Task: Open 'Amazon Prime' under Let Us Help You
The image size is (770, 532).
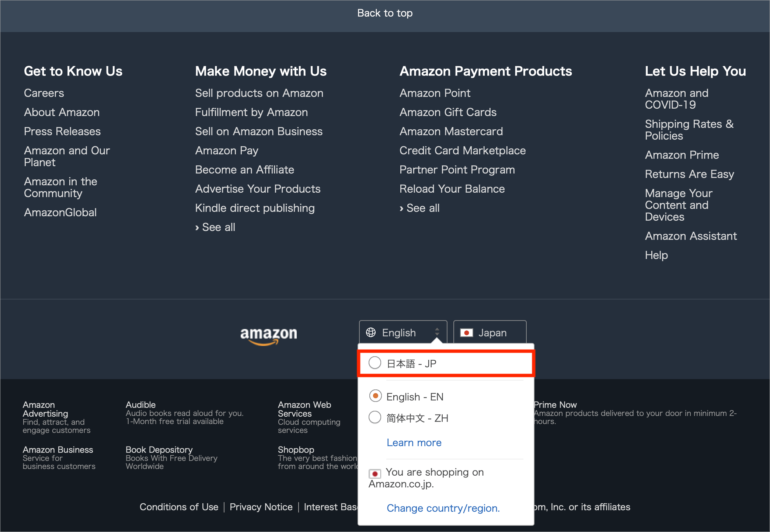Action: coord(682,155)
